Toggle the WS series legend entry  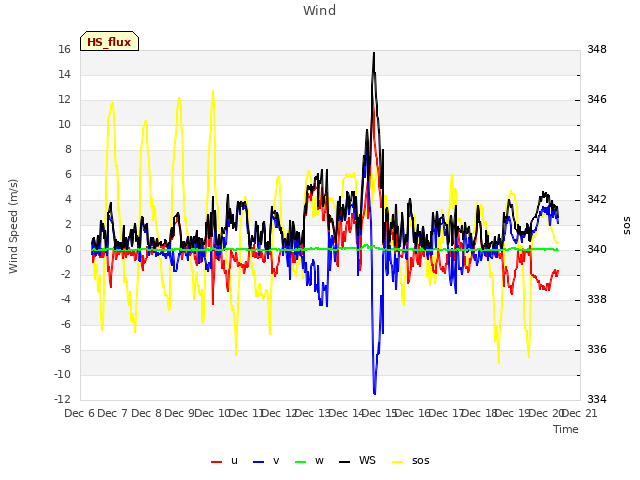point(357,461)
